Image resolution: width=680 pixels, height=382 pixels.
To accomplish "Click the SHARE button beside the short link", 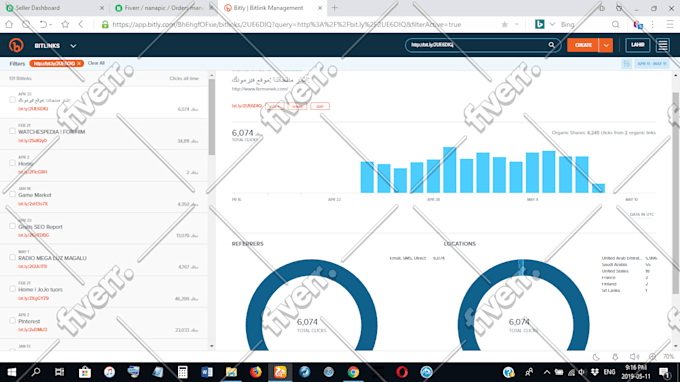I will click(x=297, y=106).
